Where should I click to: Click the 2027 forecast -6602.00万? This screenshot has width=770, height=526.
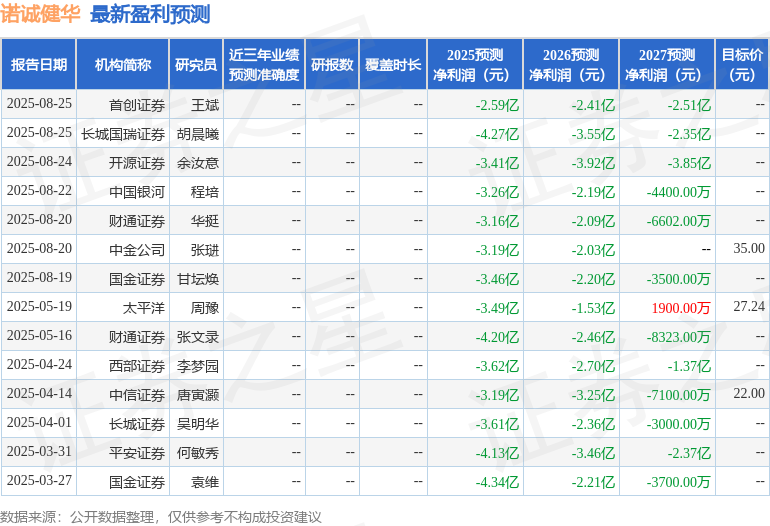click(x=679, y=221)
